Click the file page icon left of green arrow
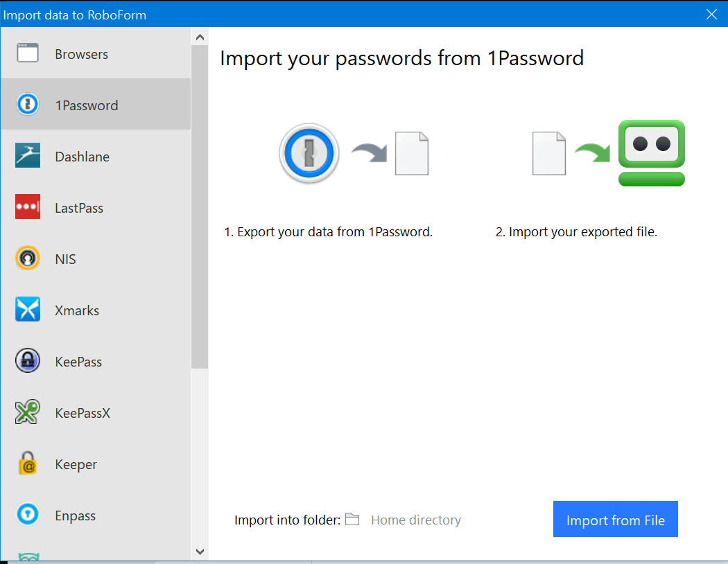728x564 pixels. (549, 154)
